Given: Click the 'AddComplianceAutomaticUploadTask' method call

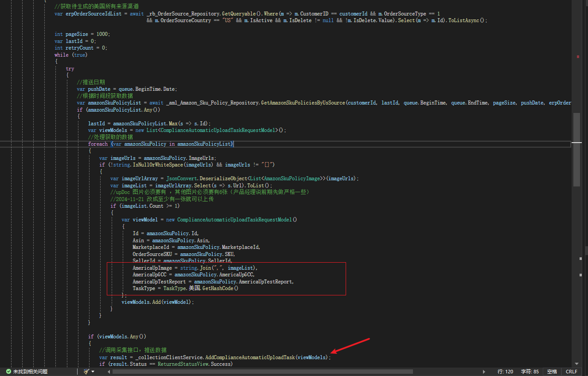Looking at the screenshot, I should (x=250, y=357).
